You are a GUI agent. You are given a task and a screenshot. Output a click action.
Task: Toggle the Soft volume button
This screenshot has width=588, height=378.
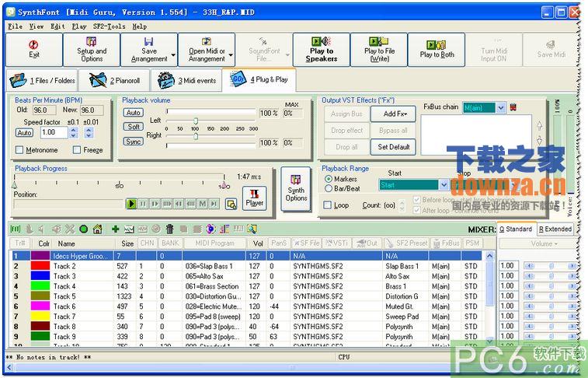point(133,127)
